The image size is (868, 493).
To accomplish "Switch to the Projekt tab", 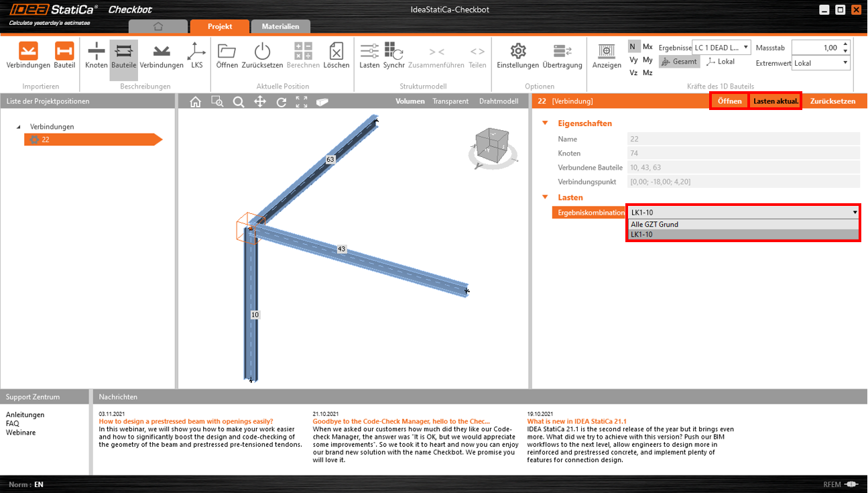I will [220, 26].
